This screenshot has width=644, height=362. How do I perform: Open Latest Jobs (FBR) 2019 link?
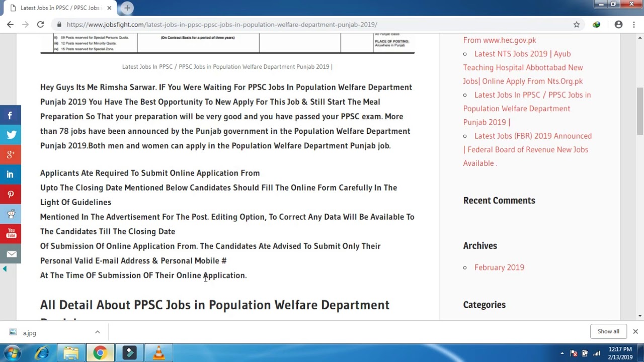[x=527, y=149]
